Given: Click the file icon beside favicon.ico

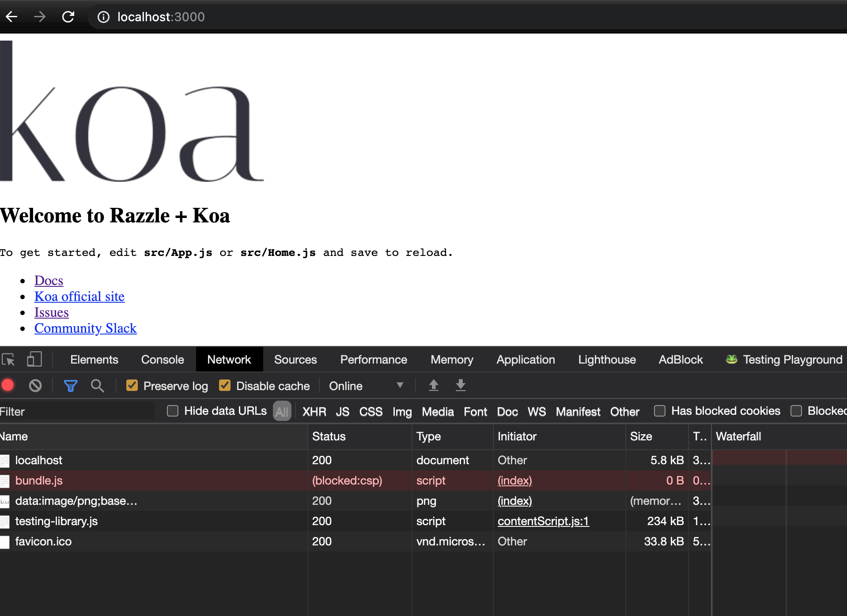Looking at the screenshot, I should pyautogui.click(x=5, y=542).
